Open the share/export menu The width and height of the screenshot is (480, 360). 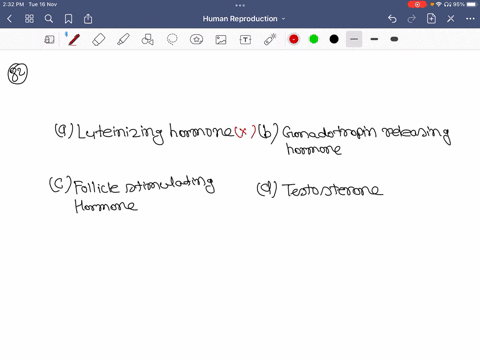click(x=88, y=19)
